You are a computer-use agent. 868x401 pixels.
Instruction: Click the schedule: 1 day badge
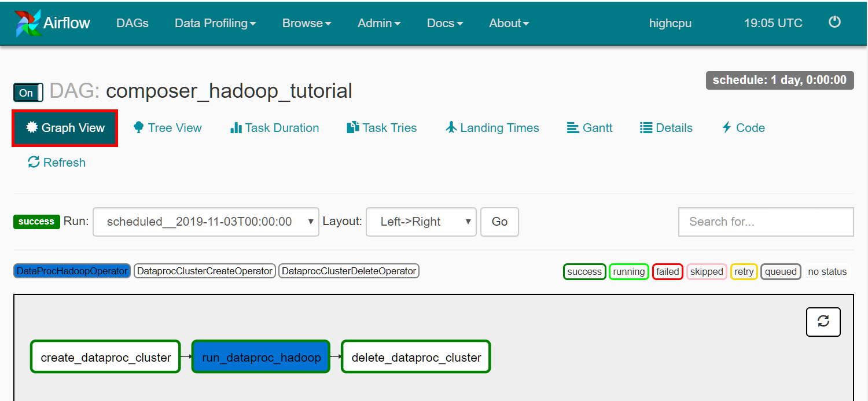point(779,80)
